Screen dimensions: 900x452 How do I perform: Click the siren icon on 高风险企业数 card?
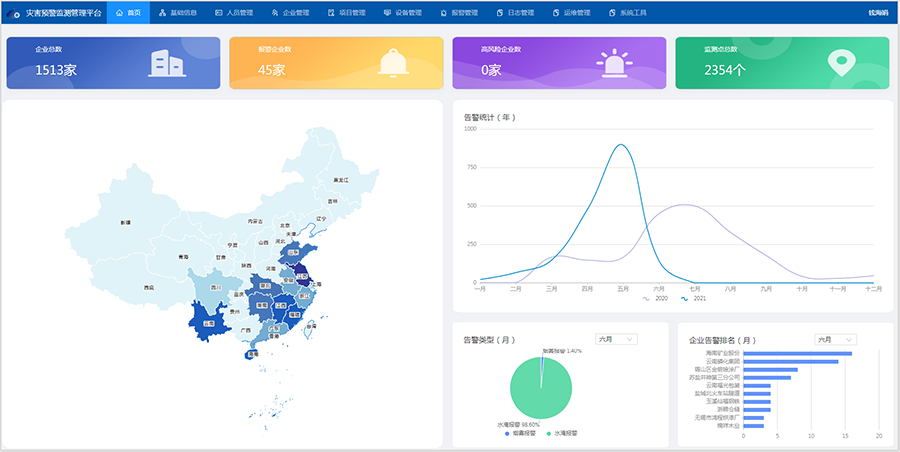[x=614, y=63]
